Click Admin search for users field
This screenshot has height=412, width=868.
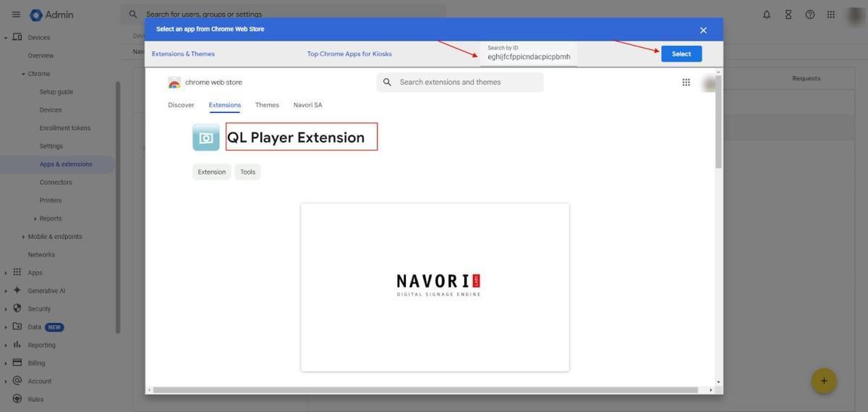point(284,14)
